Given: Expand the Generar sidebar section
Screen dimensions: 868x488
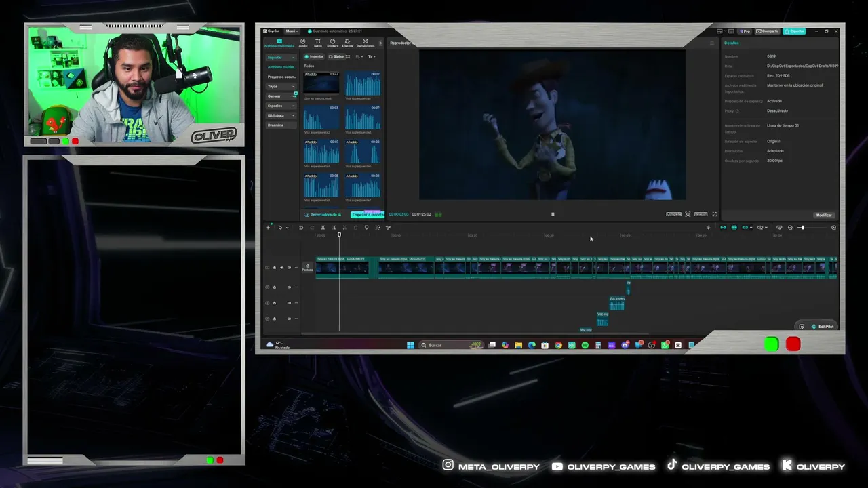Looking at the screenshot, I should 281,96.
